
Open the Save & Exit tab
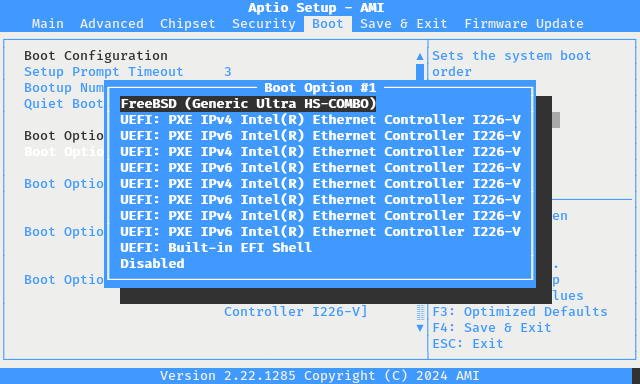coord(404,24)
